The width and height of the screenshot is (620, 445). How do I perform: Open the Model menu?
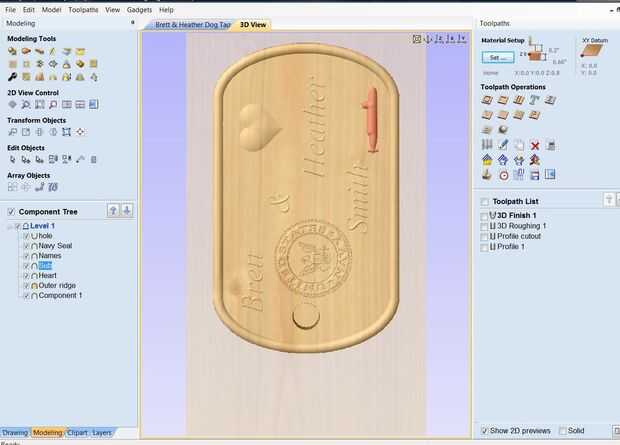point(51,10)
